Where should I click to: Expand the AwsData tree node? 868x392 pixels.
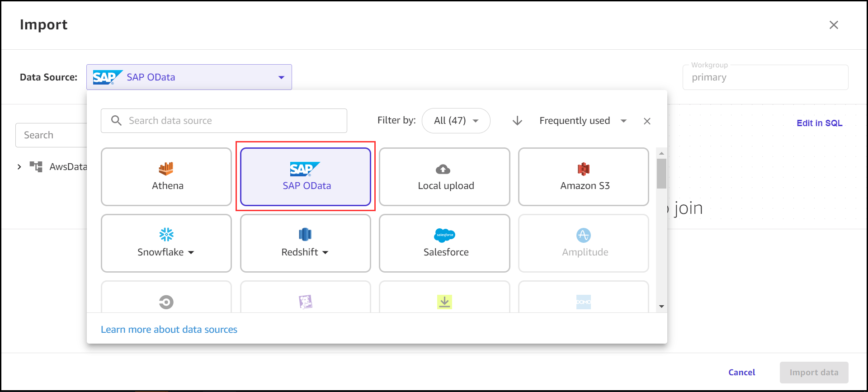point(19,167)
